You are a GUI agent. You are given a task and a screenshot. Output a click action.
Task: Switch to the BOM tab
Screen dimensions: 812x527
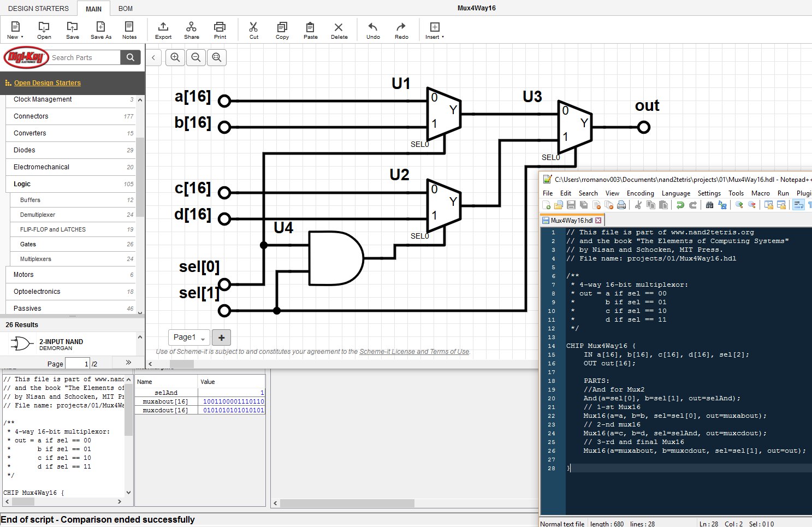(125, 8)
